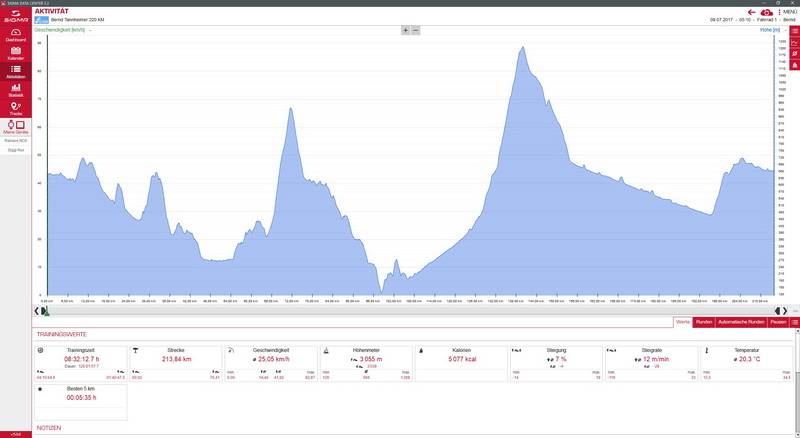Select the Siggi Rox device
800x438 pixels.
[x=16, y=150]
